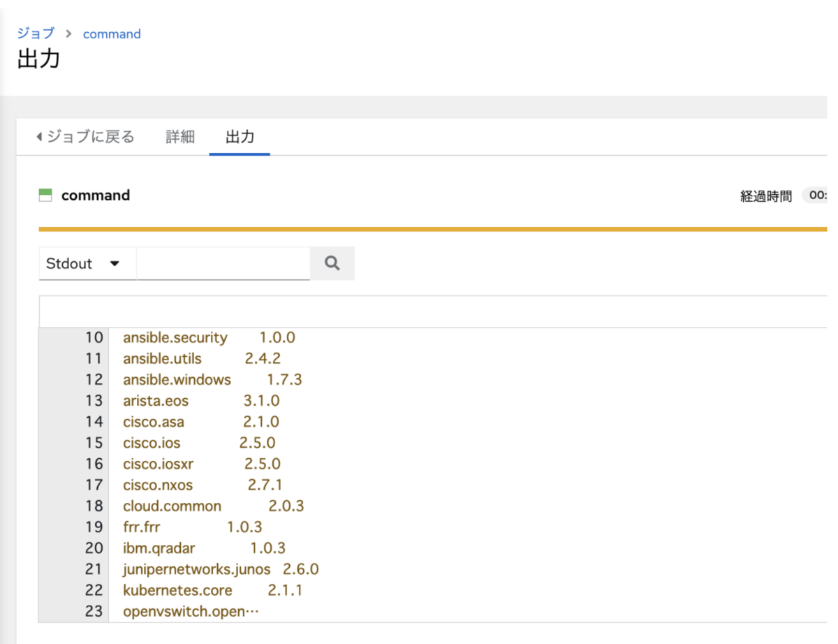Open the Stdout dropdown
This screenshot has width=838, height=644.
(87, 263)
